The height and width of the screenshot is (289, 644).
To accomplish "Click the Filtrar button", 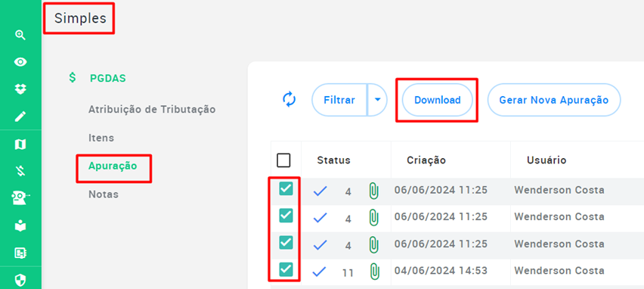I will click(339, 100).
